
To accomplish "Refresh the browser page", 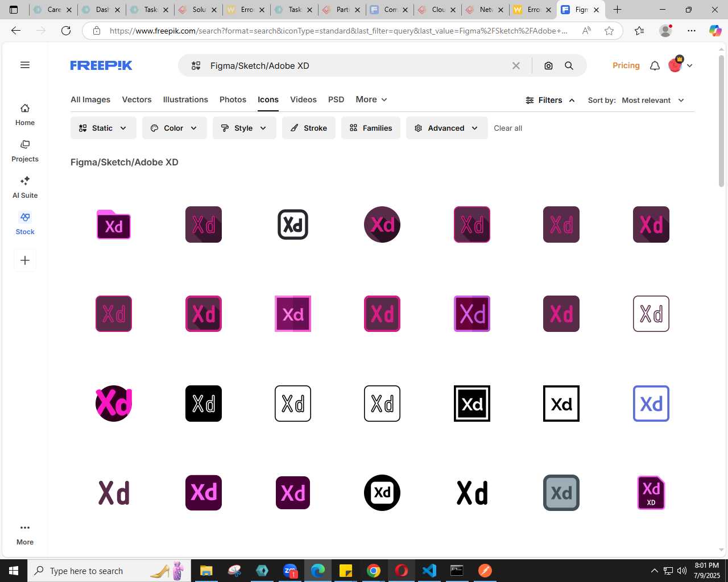I will tap(66, 31).
